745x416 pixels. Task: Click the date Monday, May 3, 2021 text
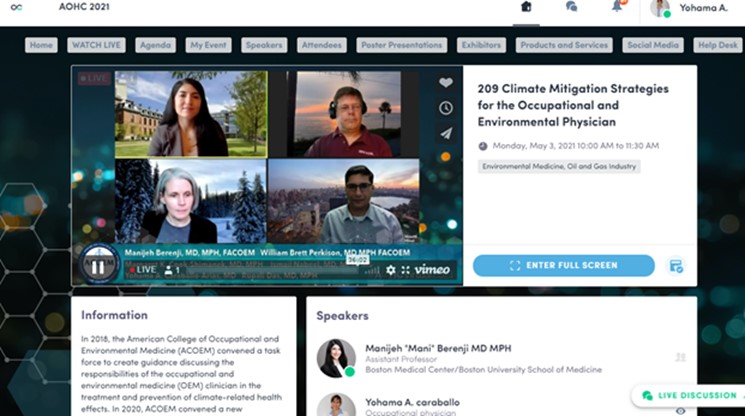click(575, 146)
